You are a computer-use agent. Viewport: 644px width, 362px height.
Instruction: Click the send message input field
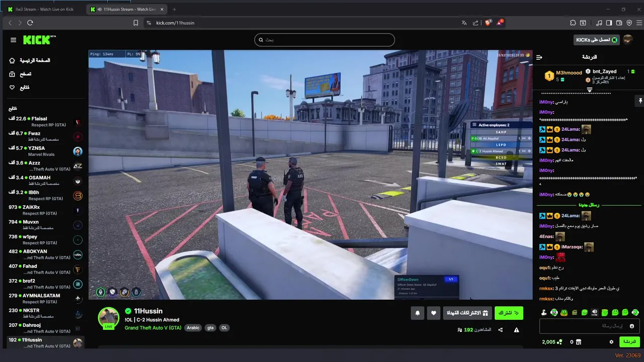(589, 326)
